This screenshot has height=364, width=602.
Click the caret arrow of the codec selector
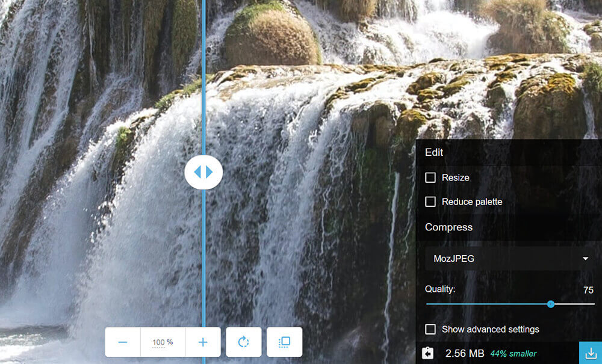point(585,259)
